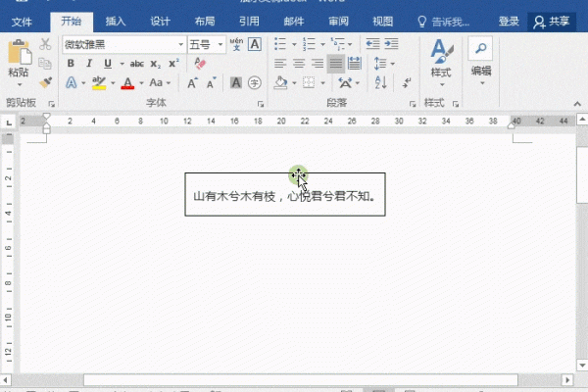Insert enclosed character circle icon
The width and height of the screenshot is (588, 392).
[x=255, y=83]
